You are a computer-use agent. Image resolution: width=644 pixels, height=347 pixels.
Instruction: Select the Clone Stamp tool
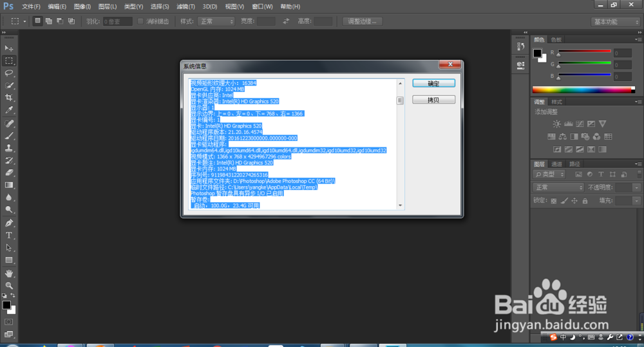point(8,148)
